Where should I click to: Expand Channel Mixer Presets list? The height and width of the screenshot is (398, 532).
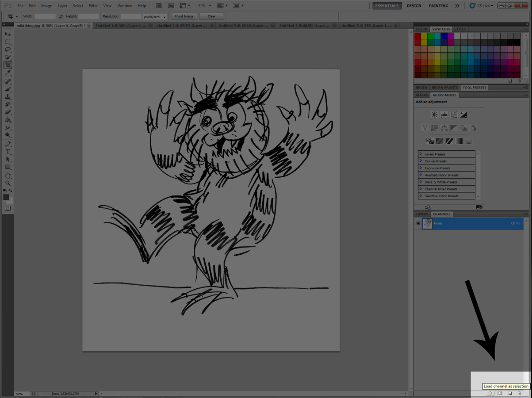[421, 189]
